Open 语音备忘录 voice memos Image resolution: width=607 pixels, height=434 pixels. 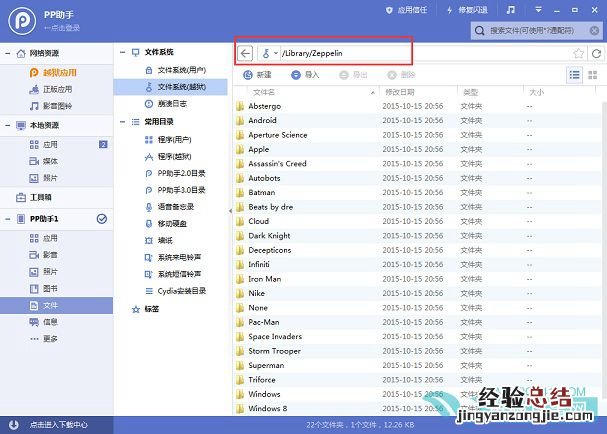tap(170, 207)
